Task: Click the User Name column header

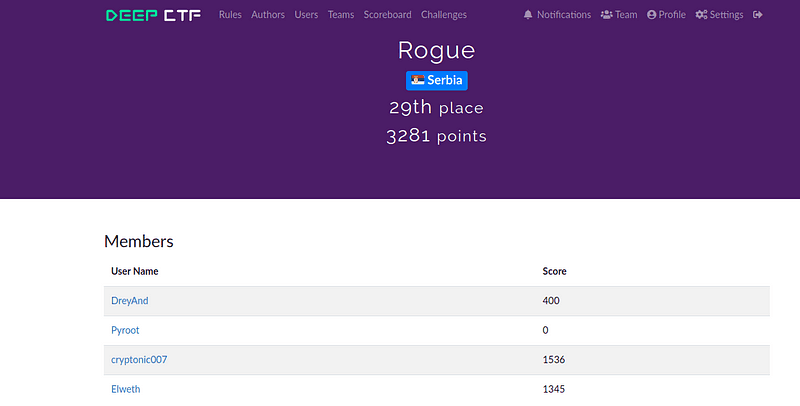Action: point(135,271)
